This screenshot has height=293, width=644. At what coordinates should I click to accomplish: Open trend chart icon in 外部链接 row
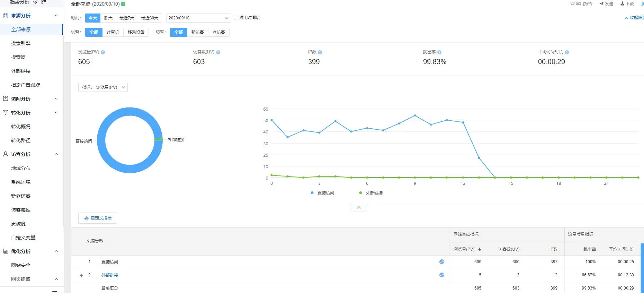click(x=441, y=275)
